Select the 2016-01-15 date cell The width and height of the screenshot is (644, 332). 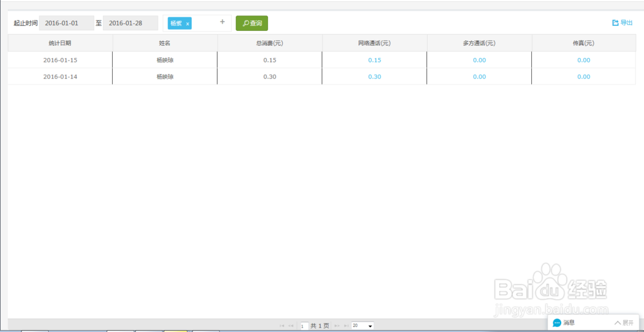(x=60, y=60)
